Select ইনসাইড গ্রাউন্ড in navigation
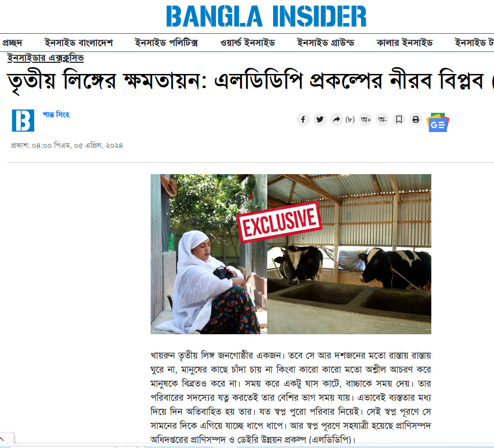 pyautogui.click(x=326, y=43)
